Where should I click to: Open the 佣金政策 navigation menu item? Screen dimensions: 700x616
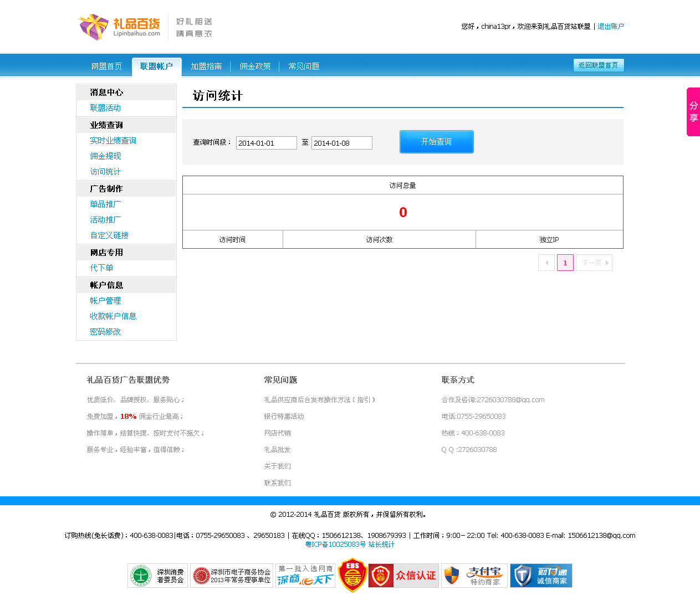pyautogui.click(x=255, y=66)
